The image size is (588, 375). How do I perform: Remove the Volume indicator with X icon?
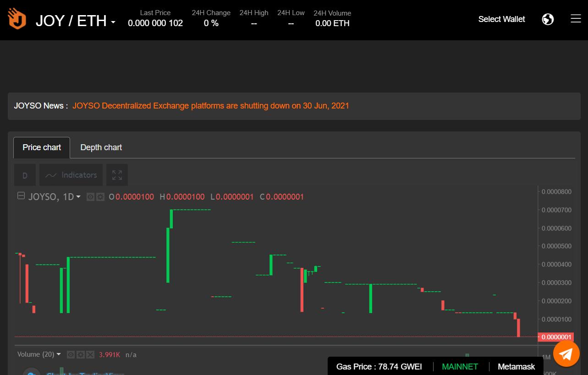[x=90, y=354]
